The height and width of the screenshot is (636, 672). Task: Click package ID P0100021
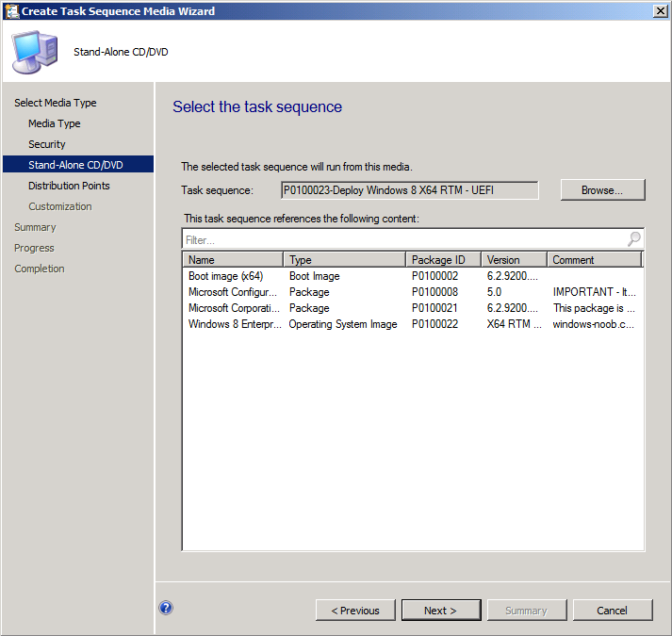coord(434,308)
